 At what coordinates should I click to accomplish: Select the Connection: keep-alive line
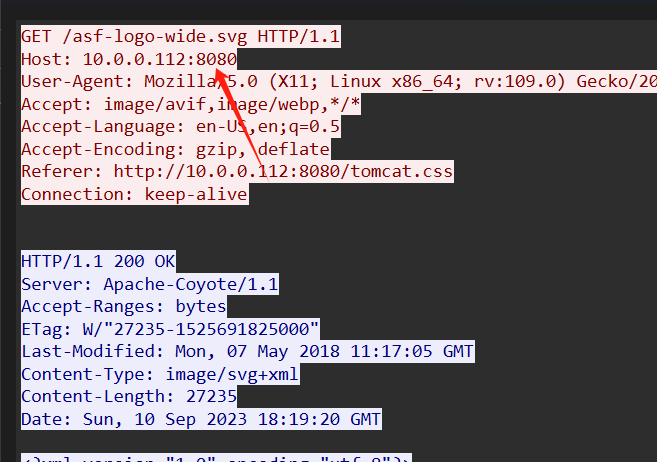point(135,194)
